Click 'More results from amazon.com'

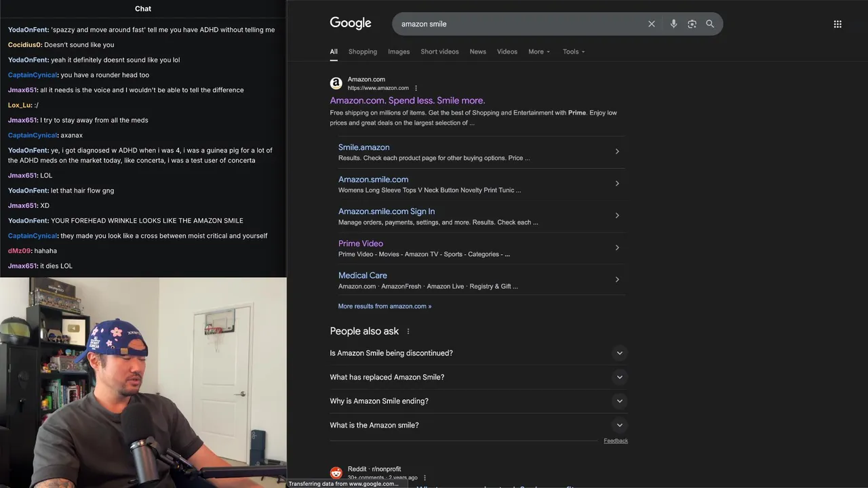pos(384,306)
